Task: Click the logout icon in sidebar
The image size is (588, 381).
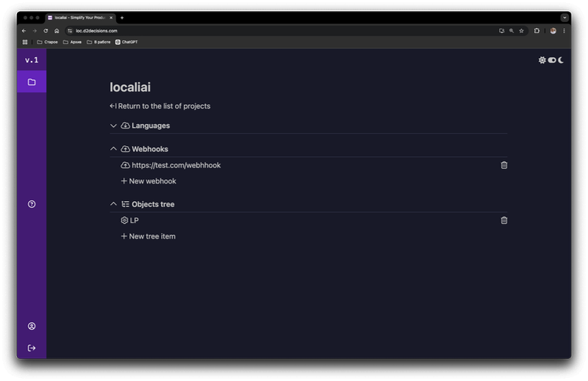Action: click(x=32, y=348)
